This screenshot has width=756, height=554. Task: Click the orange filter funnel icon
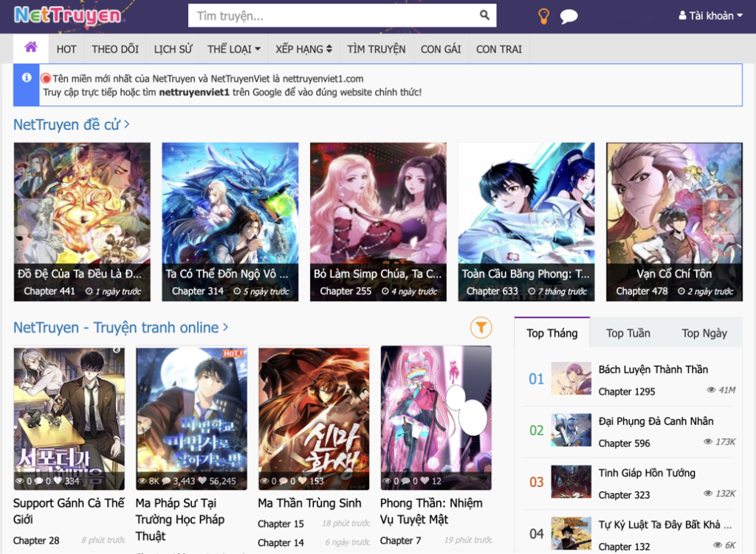pos(481,328)
